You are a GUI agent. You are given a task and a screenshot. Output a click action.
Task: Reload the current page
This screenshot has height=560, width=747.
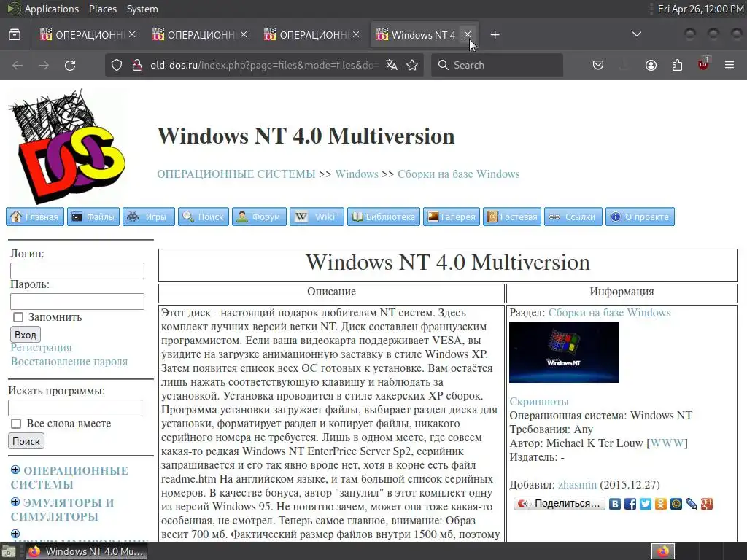click(70, 65)
